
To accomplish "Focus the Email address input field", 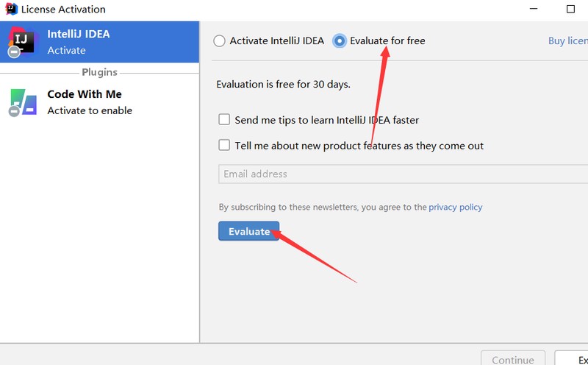I will [403, 174].
